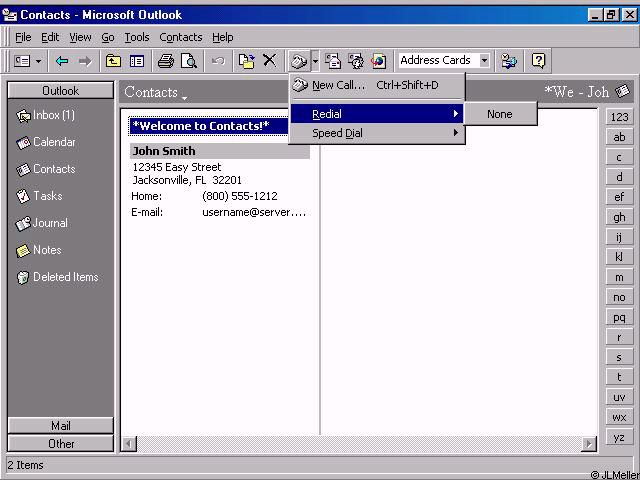Click New Message to Contact icon

[x=333, y=61]
